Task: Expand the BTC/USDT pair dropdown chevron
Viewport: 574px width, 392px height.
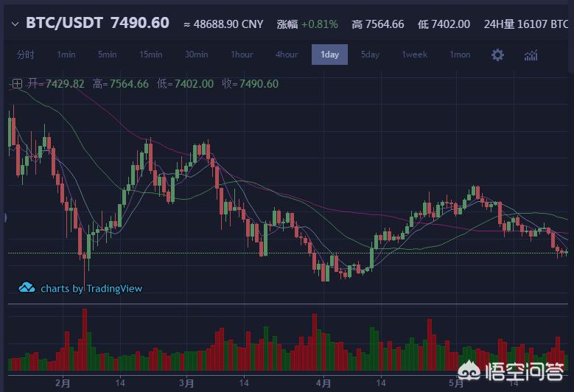Action: (15, 24)
